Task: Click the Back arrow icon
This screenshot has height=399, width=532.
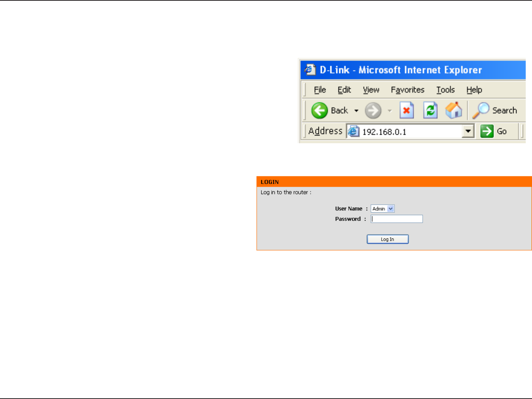Action: 320,110
